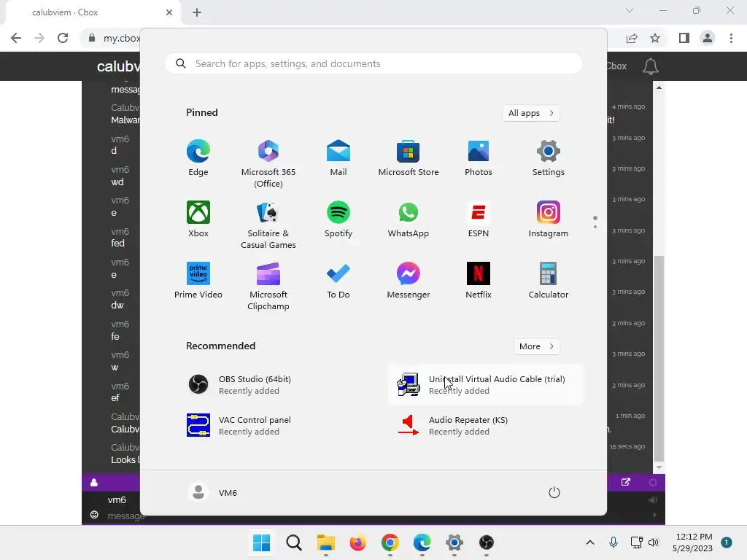Launch the VAC Control panel
The image size is (747, 560).
click(x=276, y=425)
